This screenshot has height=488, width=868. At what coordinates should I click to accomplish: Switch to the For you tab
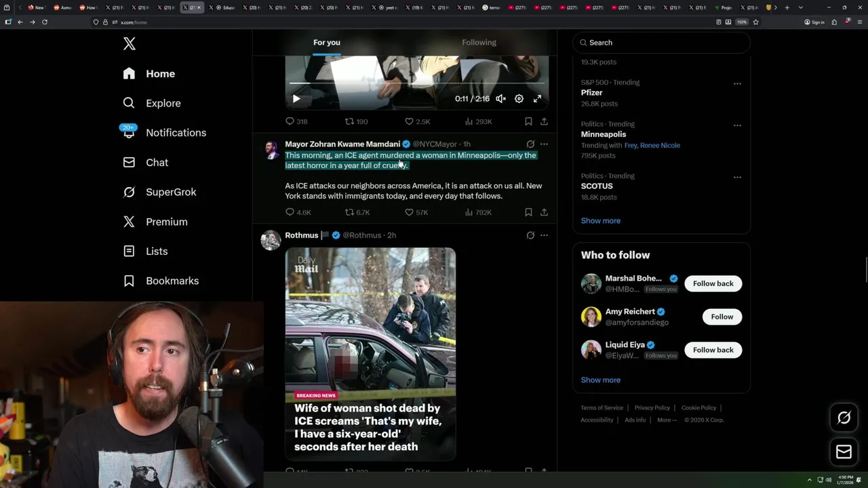click(x=327, y=43)
